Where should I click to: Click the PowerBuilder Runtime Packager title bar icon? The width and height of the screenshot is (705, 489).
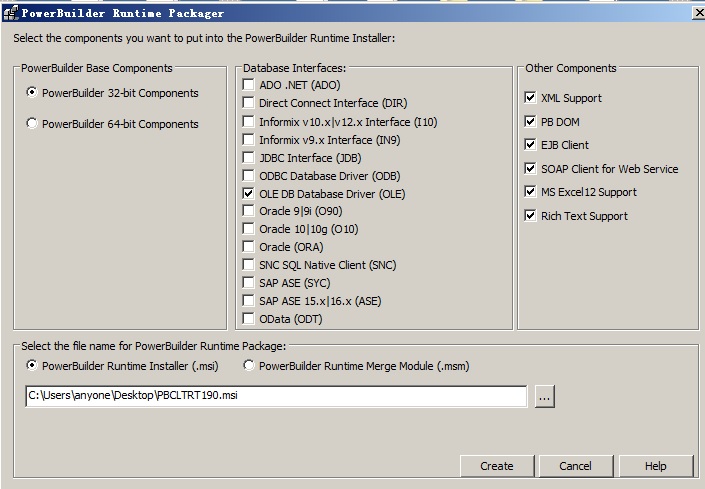[10, 13]
